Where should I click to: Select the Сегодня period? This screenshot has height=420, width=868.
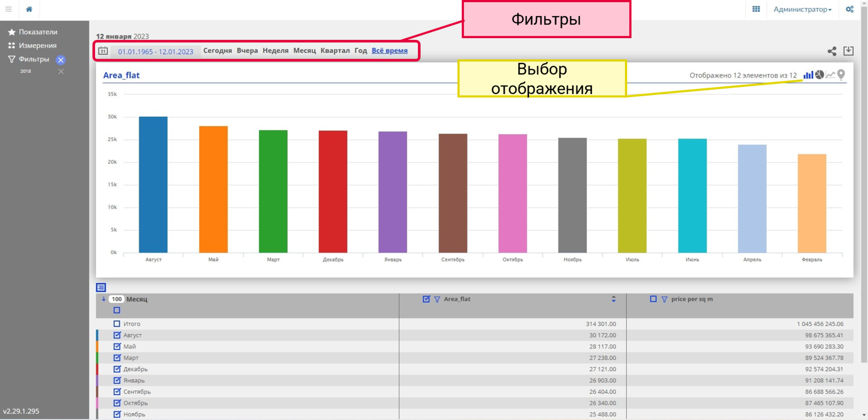point(218,51)
